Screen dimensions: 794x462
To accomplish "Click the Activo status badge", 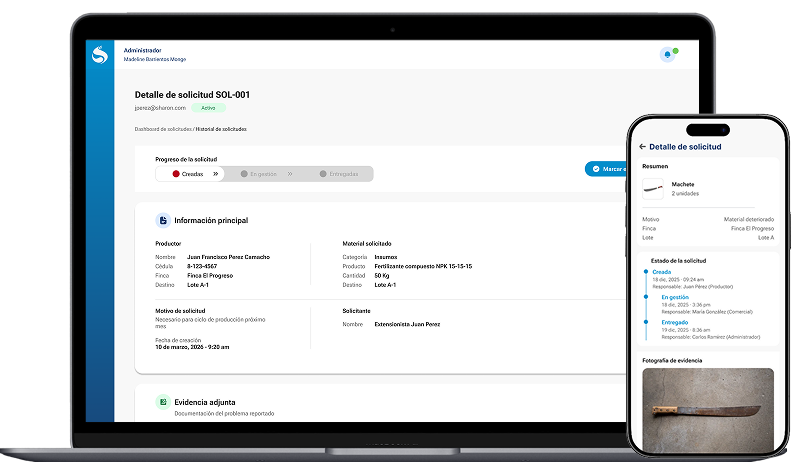I will (208, 108).
